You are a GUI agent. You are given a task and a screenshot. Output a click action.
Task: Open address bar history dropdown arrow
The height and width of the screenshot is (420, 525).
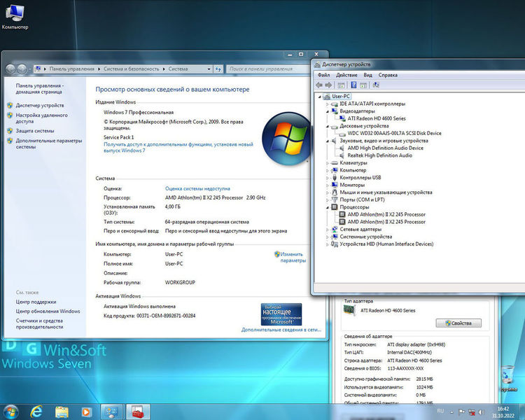[x=209, y=69]
